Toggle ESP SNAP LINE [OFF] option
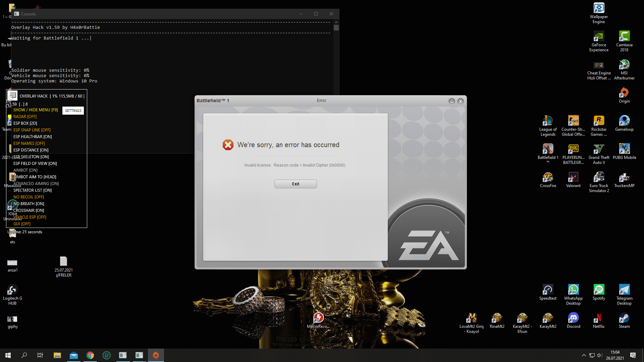 (x=32, y=130)
